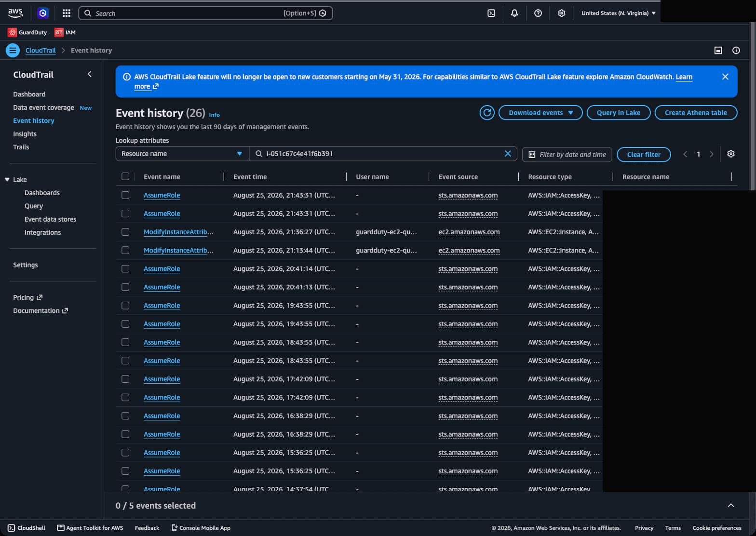Dismiss the CloudTrail Lake banner
Viewport: 756px width, 536px height.
(x=725, y=77)
